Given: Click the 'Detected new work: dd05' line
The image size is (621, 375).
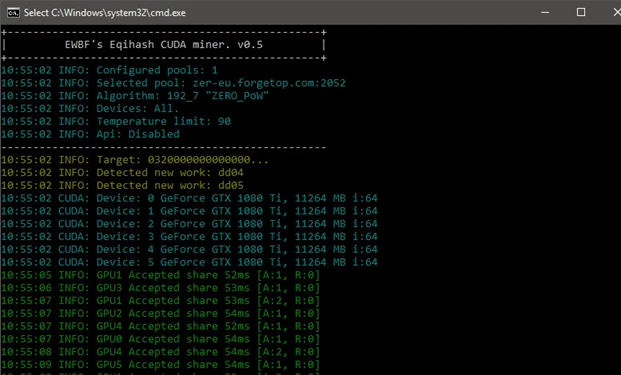Looking at the screenshot, I should click(x=122, y=185).
